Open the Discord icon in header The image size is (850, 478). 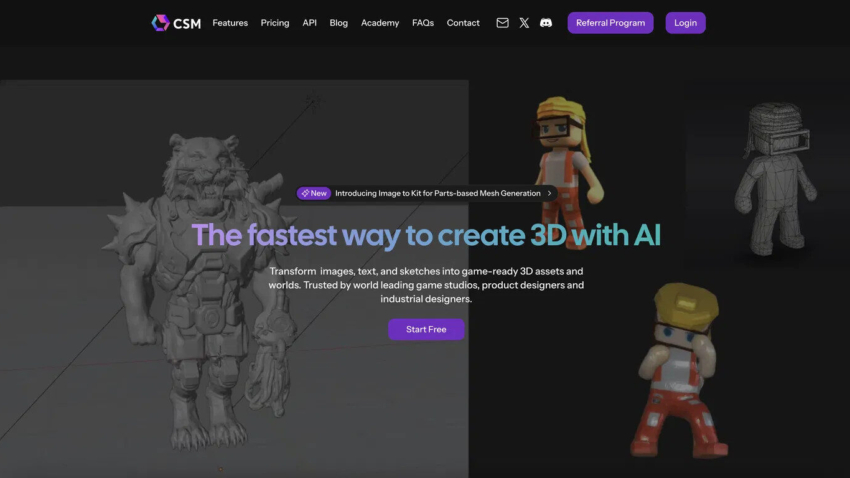pyautogui.click(x=546, y=23)
